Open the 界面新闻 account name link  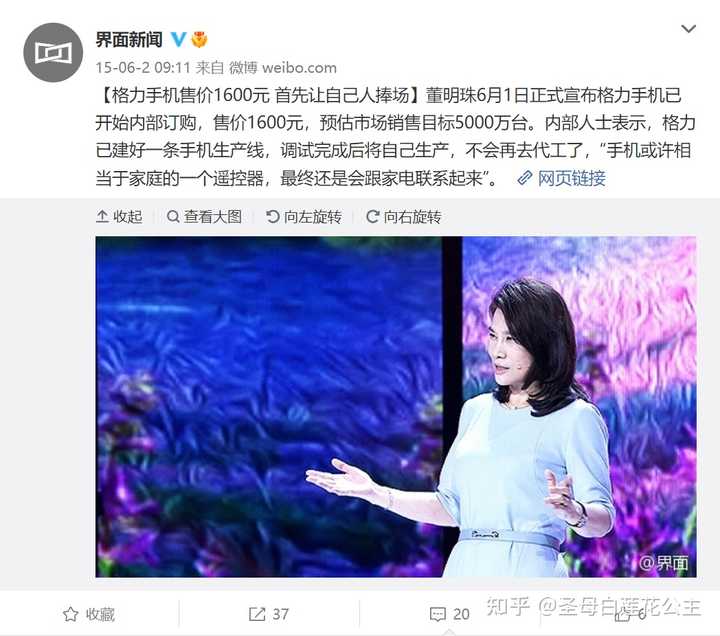pos(129,39)
